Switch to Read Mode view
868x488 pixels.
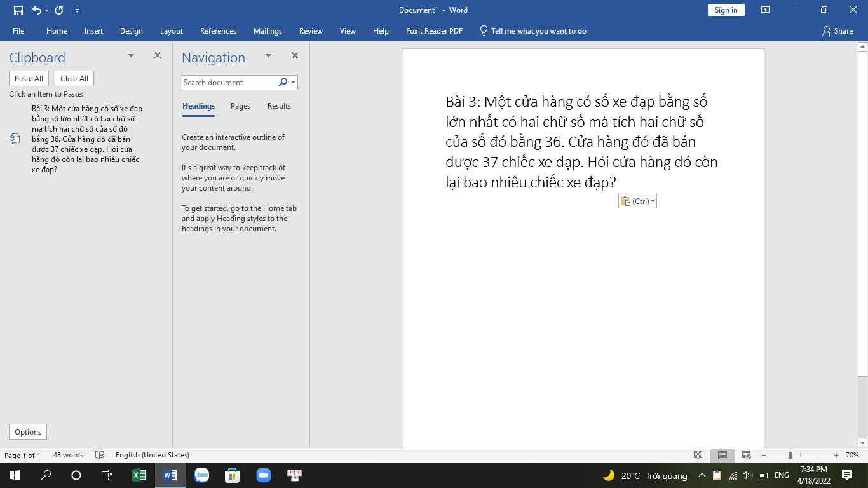(698, 456)
